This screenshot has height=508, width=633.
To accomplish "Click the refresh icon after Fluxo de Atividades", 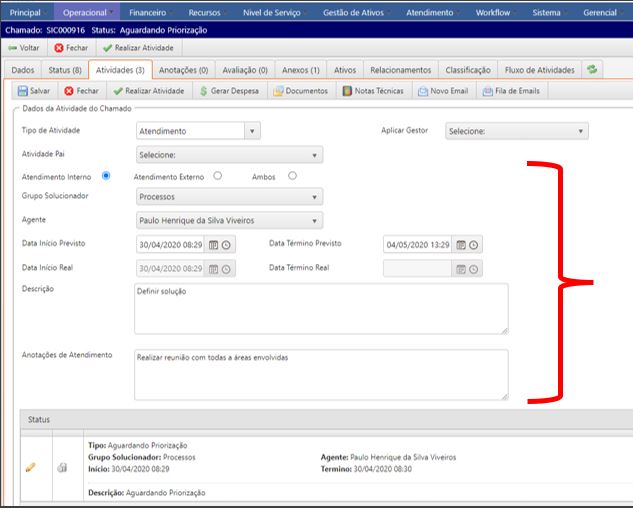I will [593, 70].
